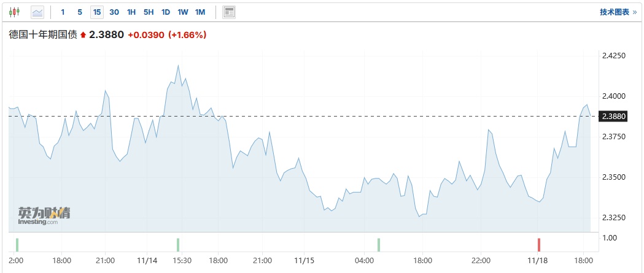This screenshot has width=644, height=273.
Task: Click the 德国十年期国债 title
Action: point(43,35)
